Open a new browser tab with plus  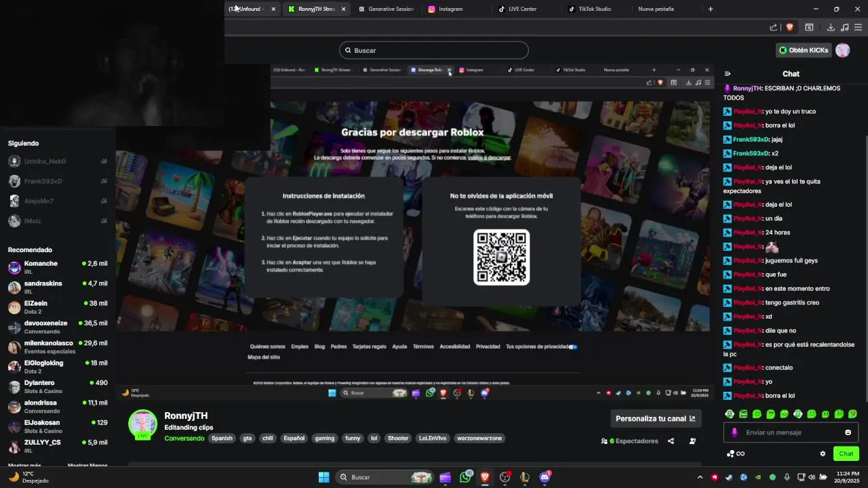[711, 9]
